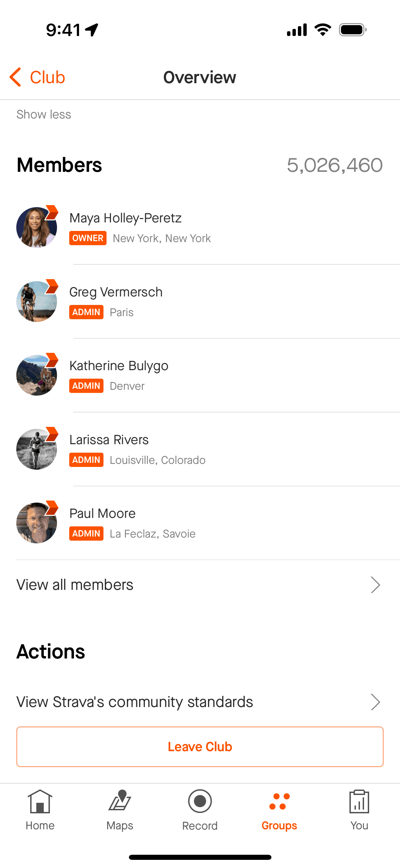Image resolution: width=400 pixels, height=868 pixels.
Task: Tap the Club back label
Action: click(47, 77)
